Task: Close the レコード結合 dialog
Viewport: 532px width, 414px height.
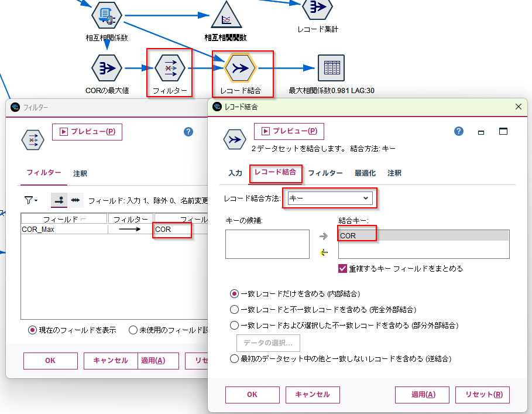Action: pos(519,107)
